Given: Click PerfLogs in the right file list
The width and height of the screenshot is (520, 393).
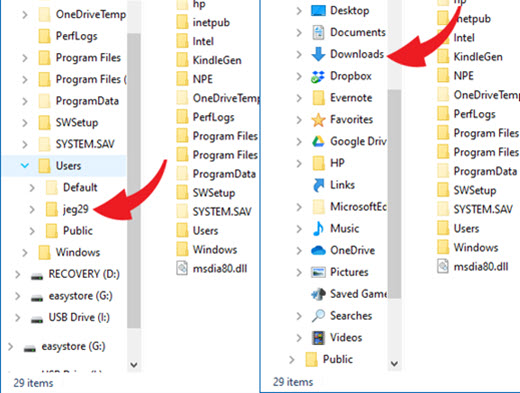Looking at the screenshot, I should coord(474,114).
